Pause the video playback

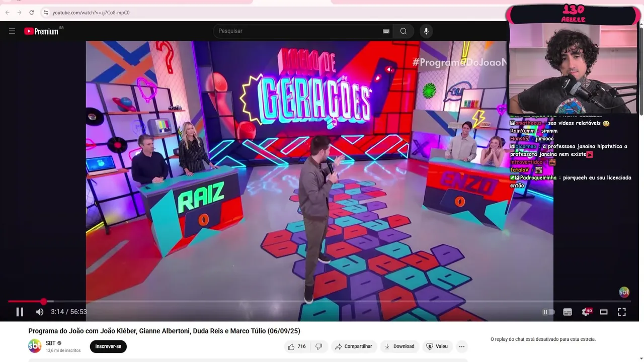[x=20, y=312]
